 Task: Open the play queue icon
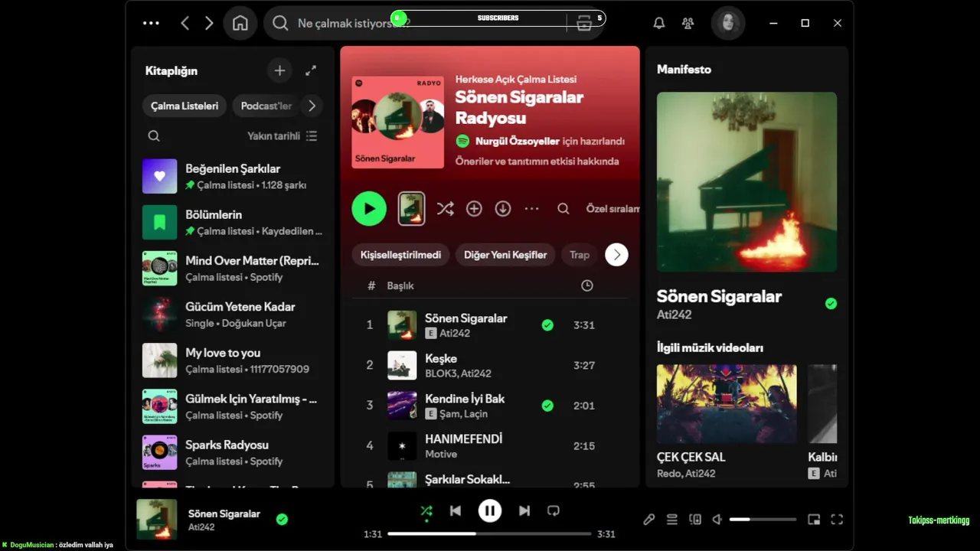[671, 520]
